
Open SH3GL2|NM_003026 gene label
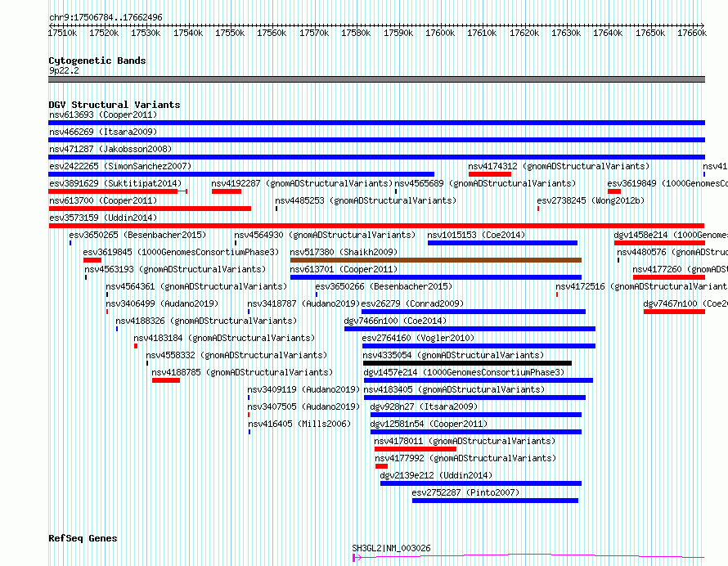click(x=391, y=548)
